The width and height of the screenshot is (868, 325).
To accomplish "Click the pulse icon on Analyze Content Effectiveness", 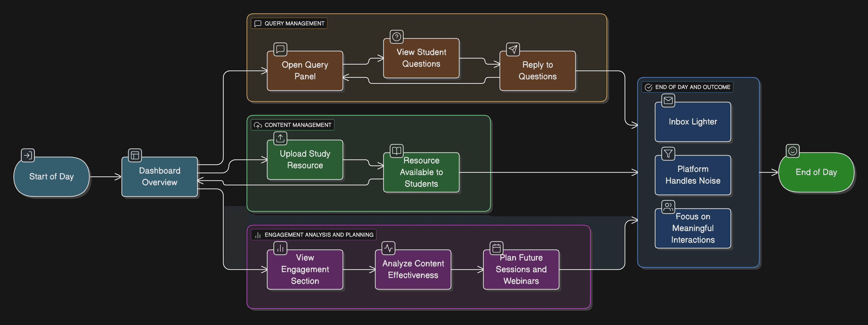I will tap(388, 248).
